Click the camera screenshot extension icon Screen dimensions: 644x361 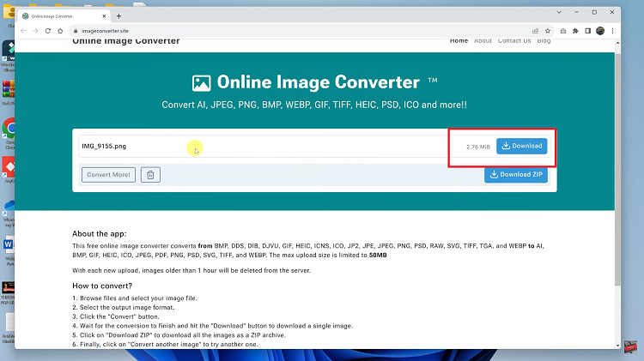[x=563, y=31]
